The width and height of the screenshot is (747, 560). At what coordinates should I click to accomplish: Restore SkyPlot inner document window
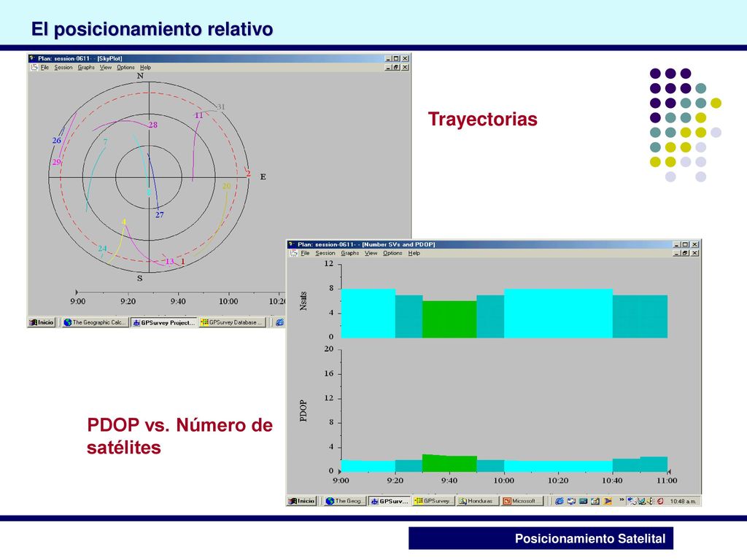[x=395, y=68]
